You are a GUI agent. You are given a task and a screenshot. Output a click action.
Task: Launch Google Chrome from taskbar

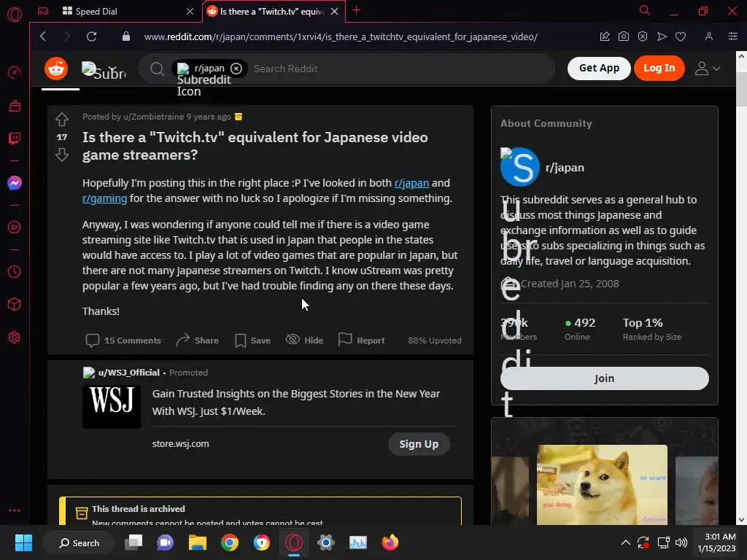(x=230, y=542)
